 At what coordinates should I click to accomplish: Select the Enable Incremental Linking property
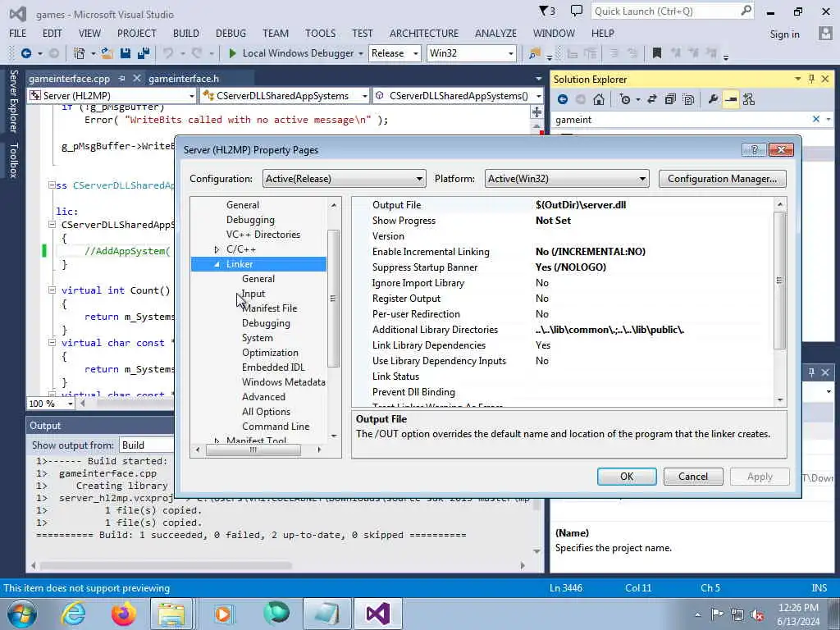563,251
